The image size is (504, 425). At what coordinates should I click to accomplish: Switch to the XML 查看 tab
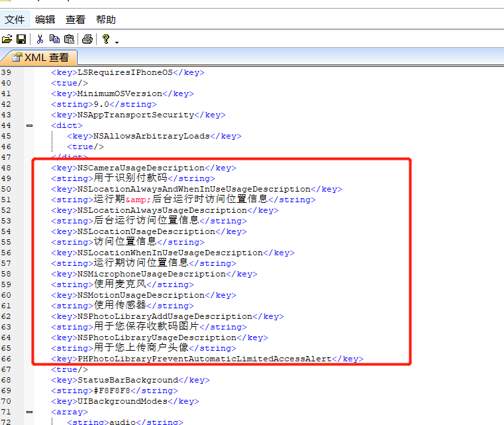click(40, 58)
